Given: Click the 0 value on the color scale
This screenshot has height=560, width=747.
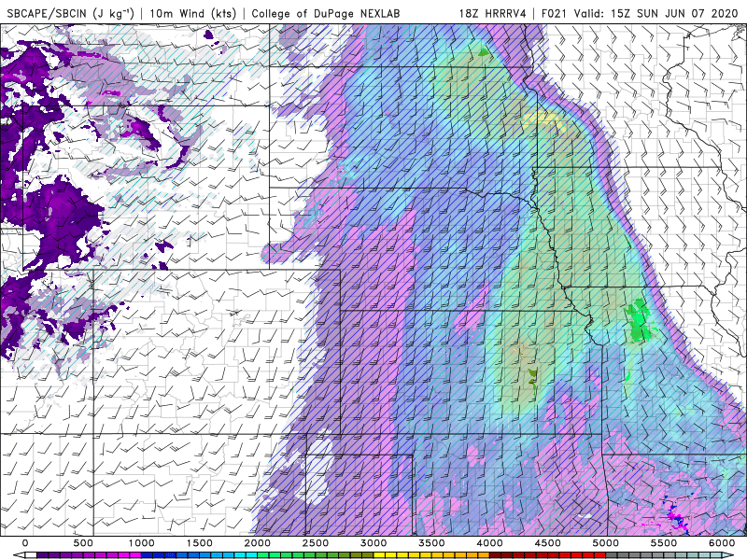Looking at the screenshot, I should [25, 543].
